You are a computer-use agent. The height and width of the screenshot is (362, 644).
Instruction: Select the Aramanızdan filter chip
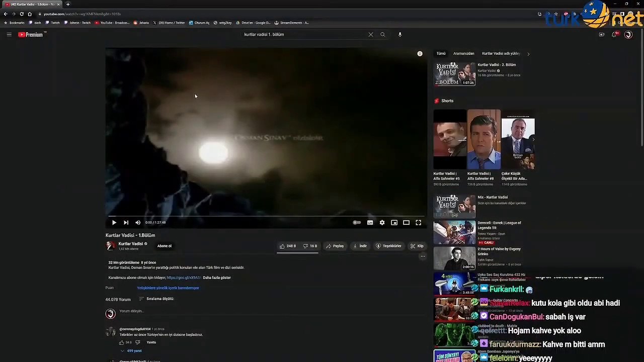(463, 53)
